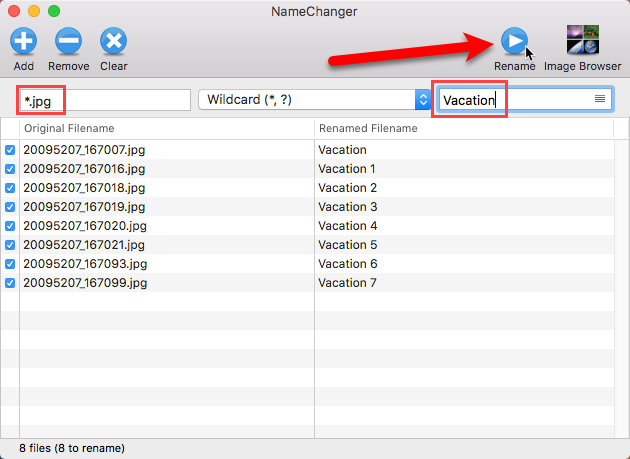Click the '8 files (8 to rename)' status text
Image resolution: width=630 pixels, height=459 pixels.
click(x=72, y=448)
